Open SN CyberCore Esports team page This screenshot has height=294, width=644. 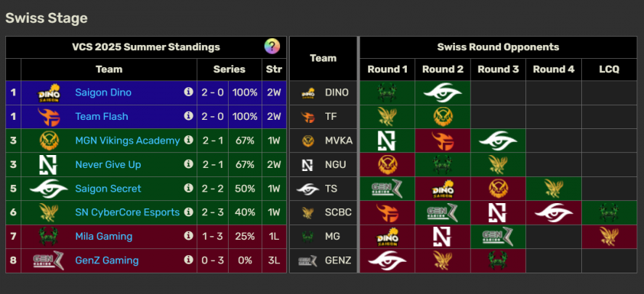[127, 212]
